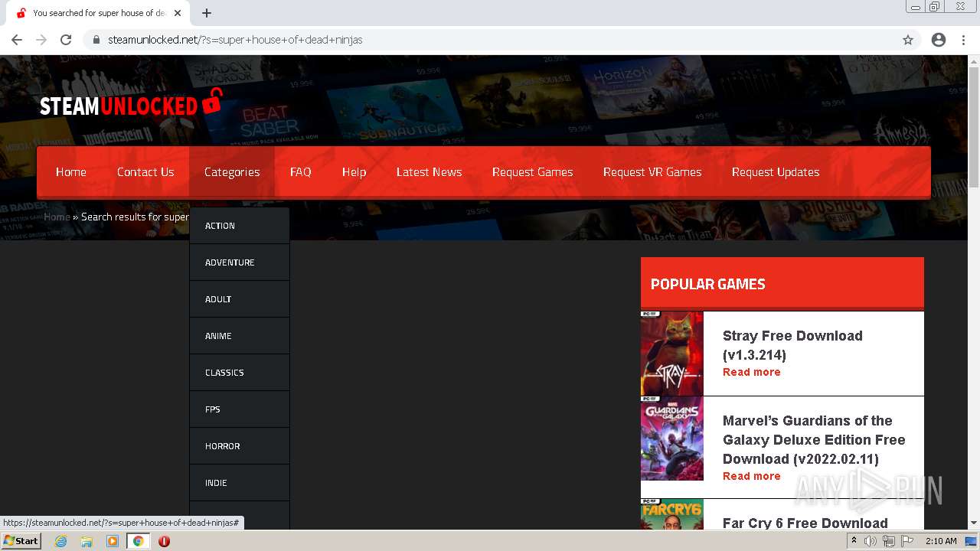Bookmark this page with star icon

908,40
